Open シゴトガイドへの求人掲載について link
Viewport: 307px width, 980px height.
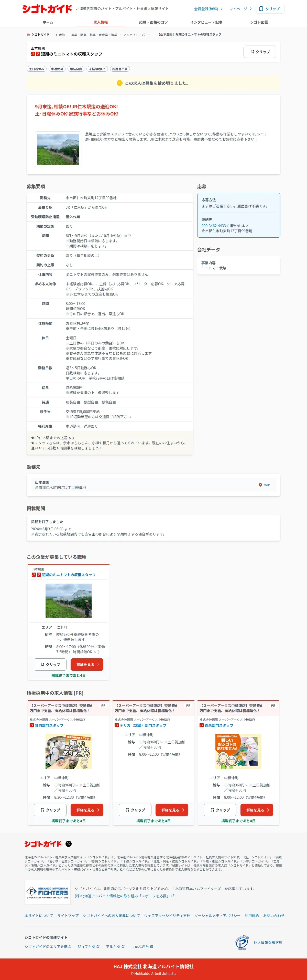pos(111,915)
